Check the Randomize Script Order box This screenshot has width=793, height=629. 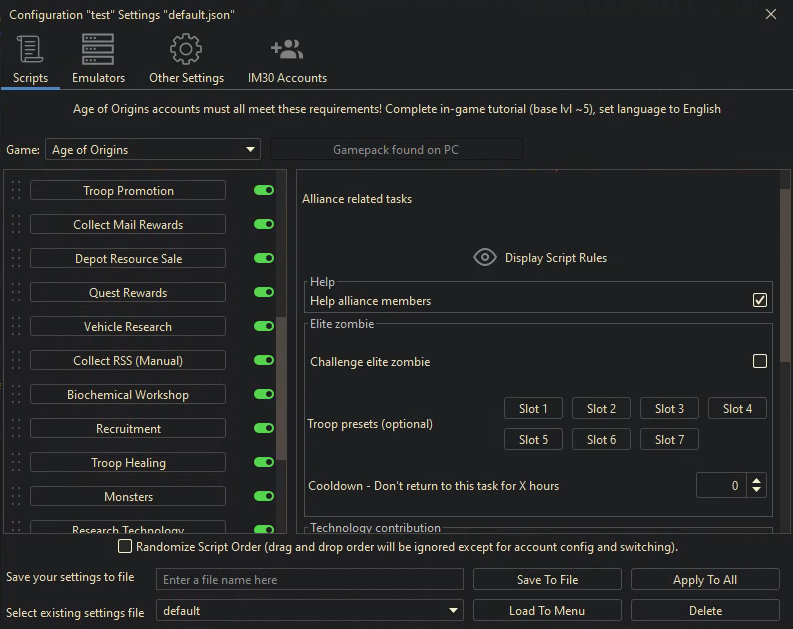125,547
